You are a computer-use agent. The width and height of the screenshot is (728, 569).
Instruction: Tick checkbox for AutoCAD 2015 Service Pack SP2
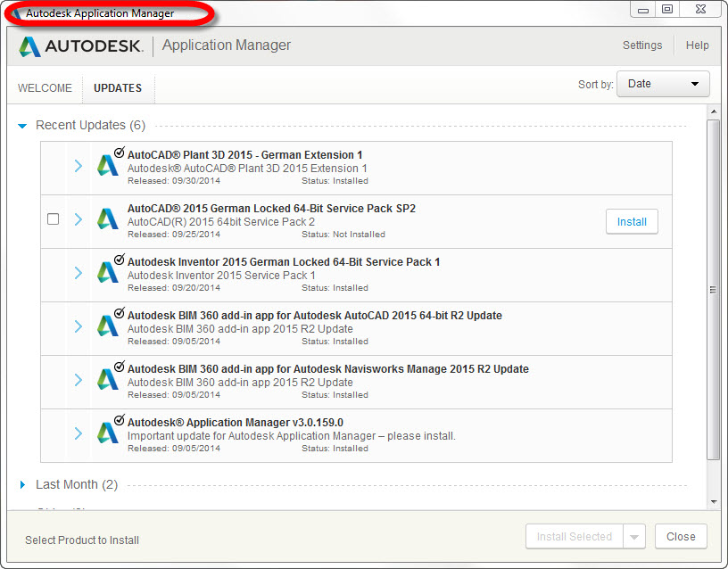tap(54, 219)
